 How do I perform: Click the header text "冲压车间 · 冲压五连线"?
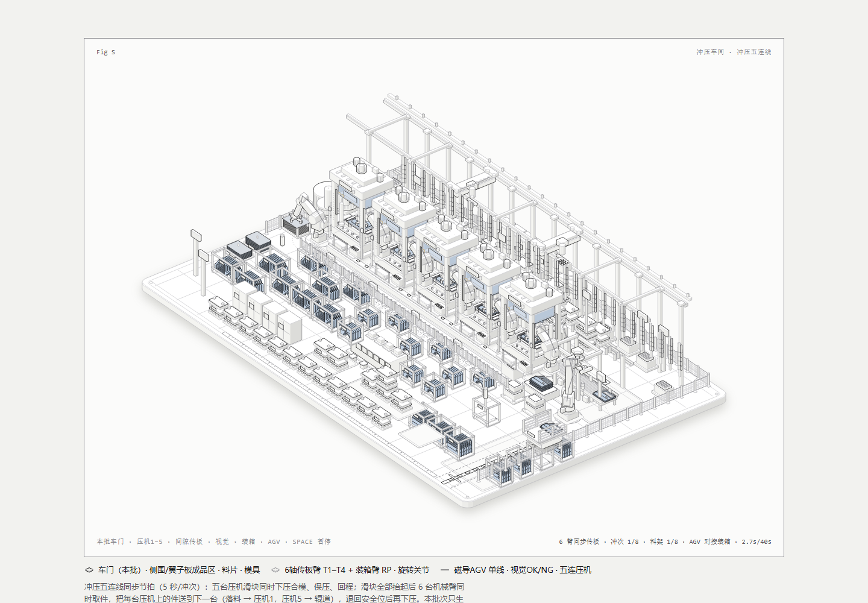[x=734, y=52]
